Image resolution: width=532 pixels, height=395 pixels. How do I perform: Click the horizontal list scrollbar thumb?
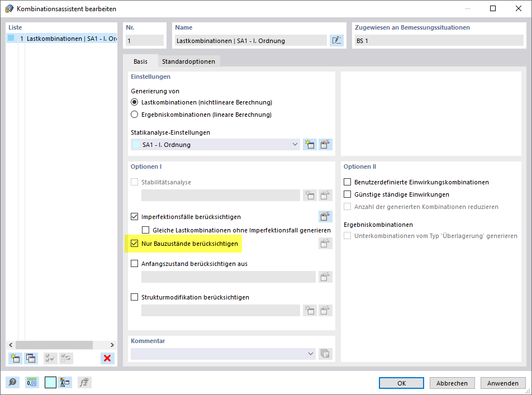click(x=54, y=345)
